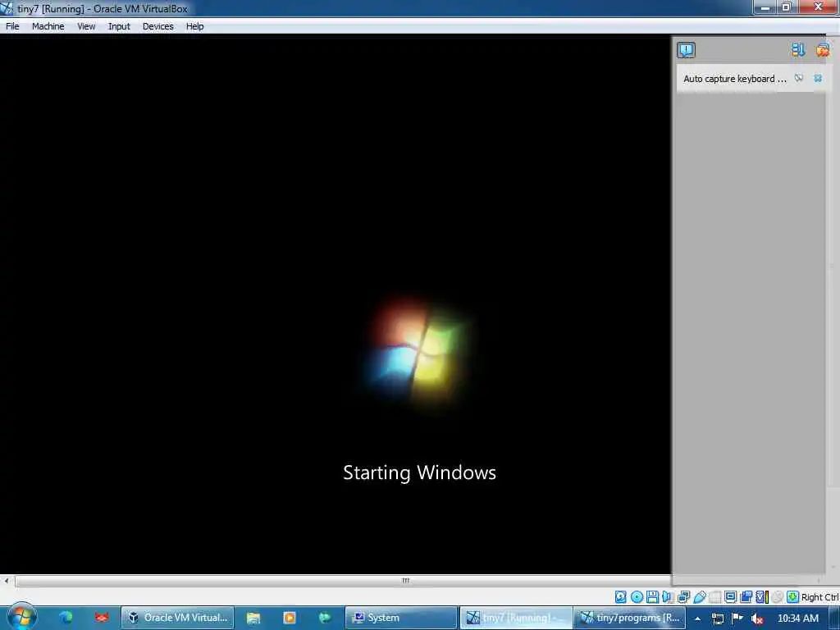
Task: Click the display indicator in status bar
Action: tap(730, 597)
